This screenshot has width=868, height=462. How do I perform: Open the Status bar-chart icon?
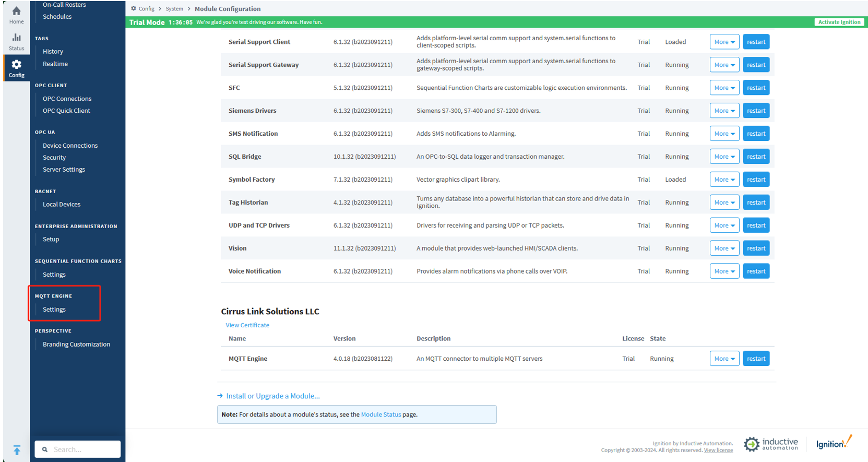[16, 37]
